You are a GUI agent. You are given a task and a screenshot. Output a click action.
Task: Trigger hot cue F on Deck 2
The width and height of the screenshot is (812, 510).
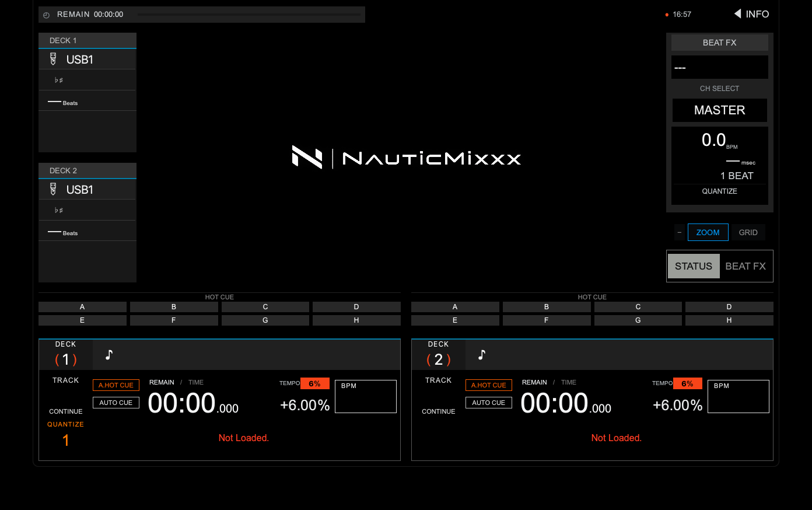click(547, 320)
